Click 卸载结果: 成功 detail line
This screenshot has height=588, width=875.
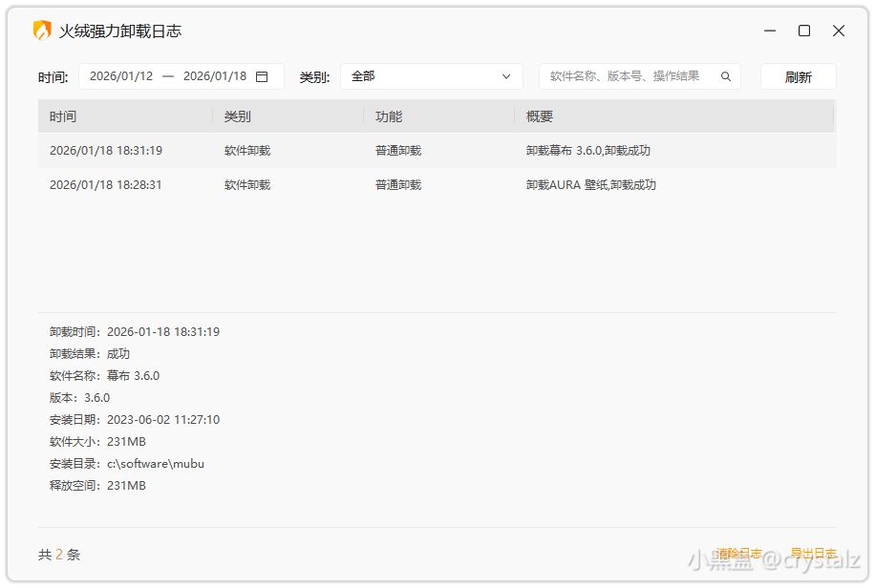(x=89, y=354)
